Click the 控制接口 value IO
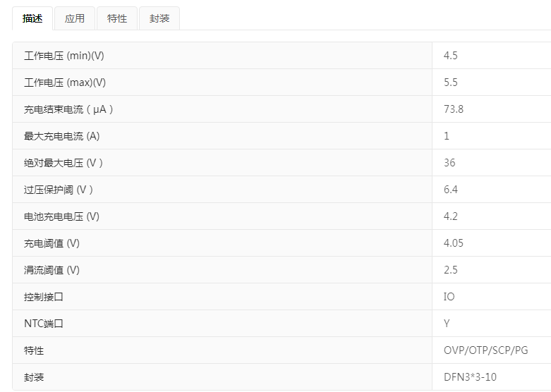The height and width of the screenshot is (392, 551). point(449,297)
